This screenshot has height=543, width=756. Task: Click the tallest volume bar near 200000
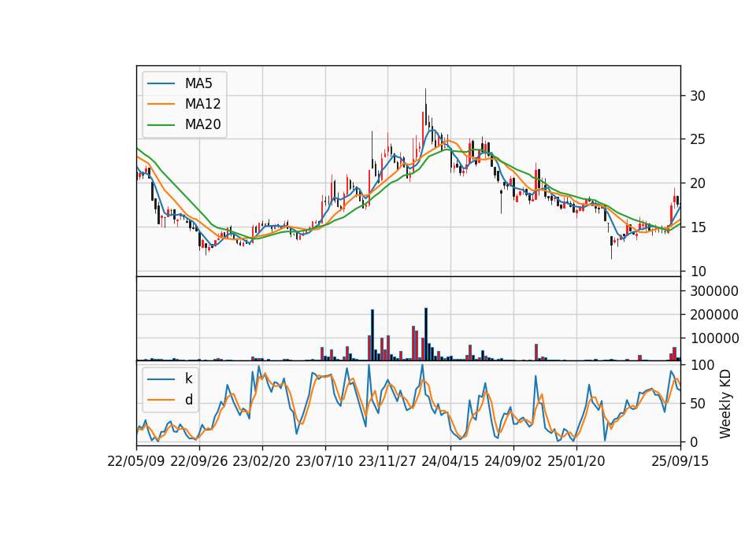click(426, 334)
